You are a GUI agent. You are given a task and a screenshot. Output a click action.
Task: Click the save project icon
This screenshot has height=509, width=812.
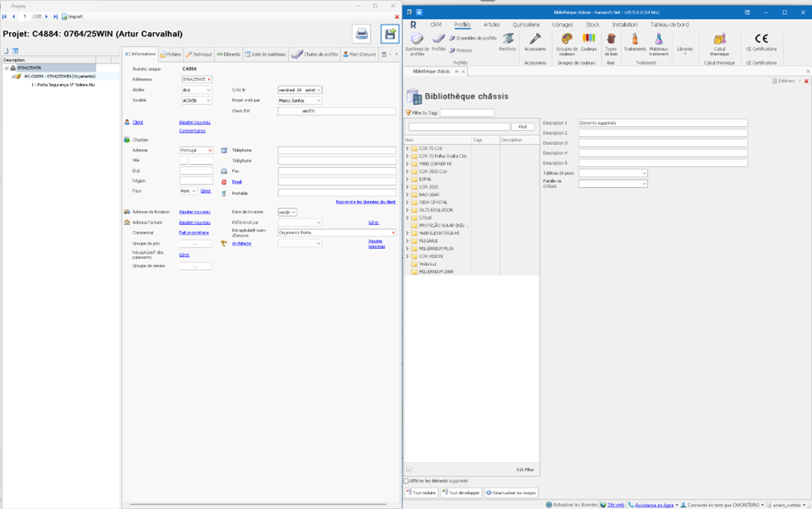(x=390, y=33)
